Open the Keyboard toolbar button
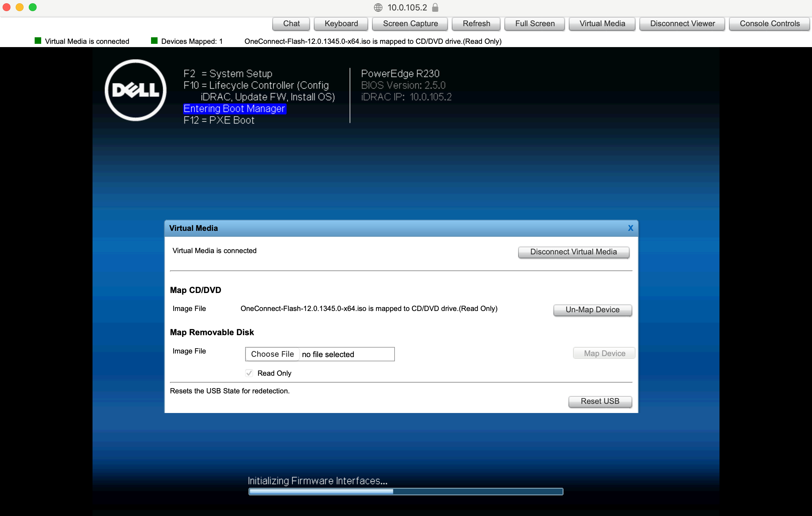812x516 pixels. (x=341, y=24)
